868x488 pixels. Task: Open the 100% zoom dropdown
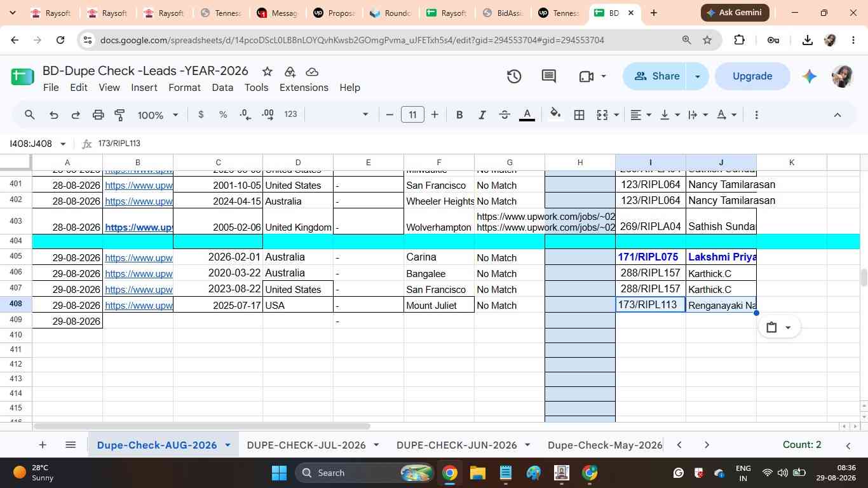[158, 115]
